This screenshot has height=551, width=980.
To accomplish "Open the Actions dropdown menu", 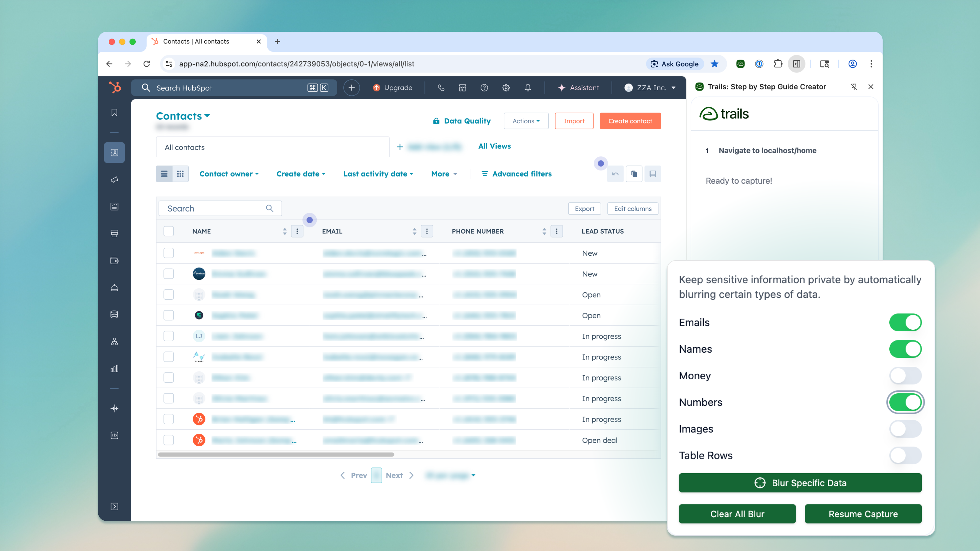I will point(526,121).
